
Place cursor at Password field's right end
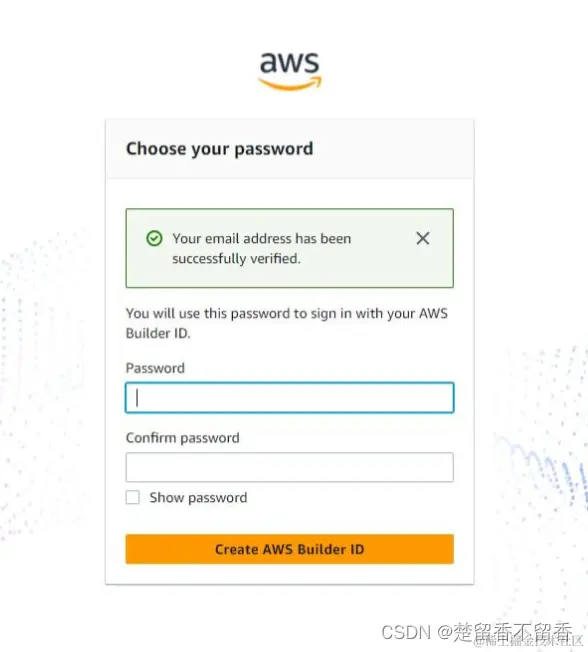pos(445,398)
